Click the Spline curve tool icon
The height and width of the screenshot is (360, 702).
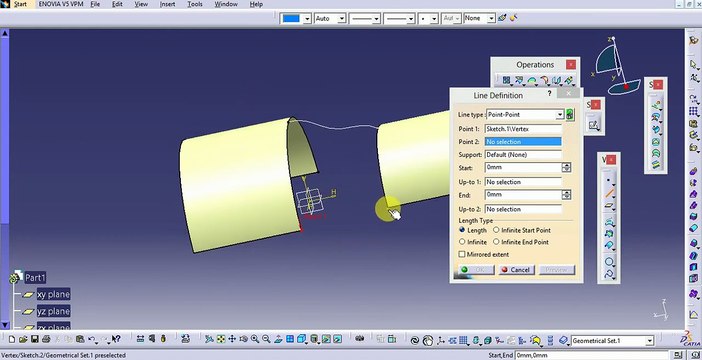609,274
